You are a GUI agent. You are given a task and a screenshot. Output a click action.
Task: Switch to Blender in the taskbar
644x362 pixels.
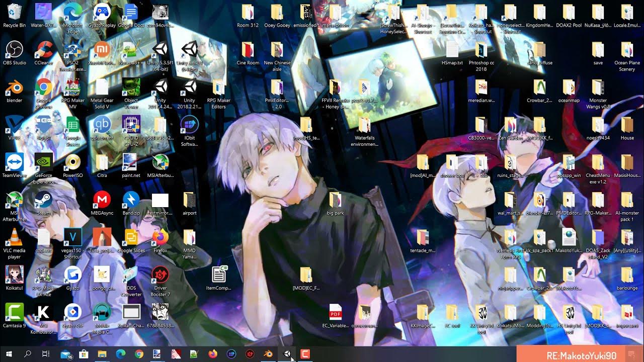(268, 354)
